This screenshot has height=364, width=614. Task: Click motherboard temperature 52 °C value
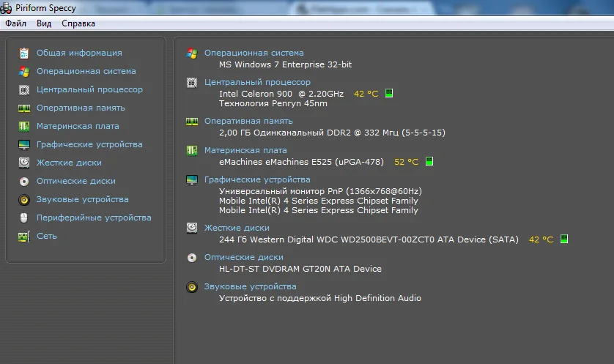(407, 162)
